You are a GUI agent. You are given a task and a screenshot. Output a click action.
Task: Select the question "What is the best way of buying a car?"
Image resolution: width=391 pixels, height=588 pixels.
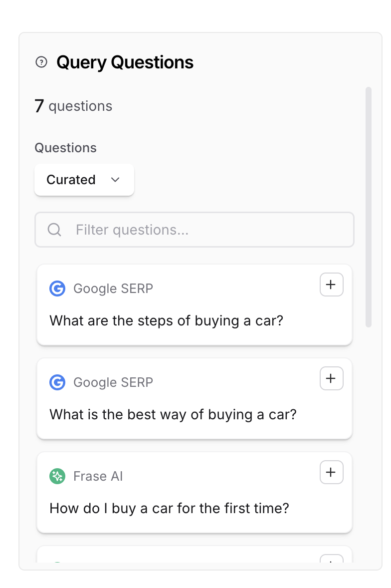click(x=173, y=414)
